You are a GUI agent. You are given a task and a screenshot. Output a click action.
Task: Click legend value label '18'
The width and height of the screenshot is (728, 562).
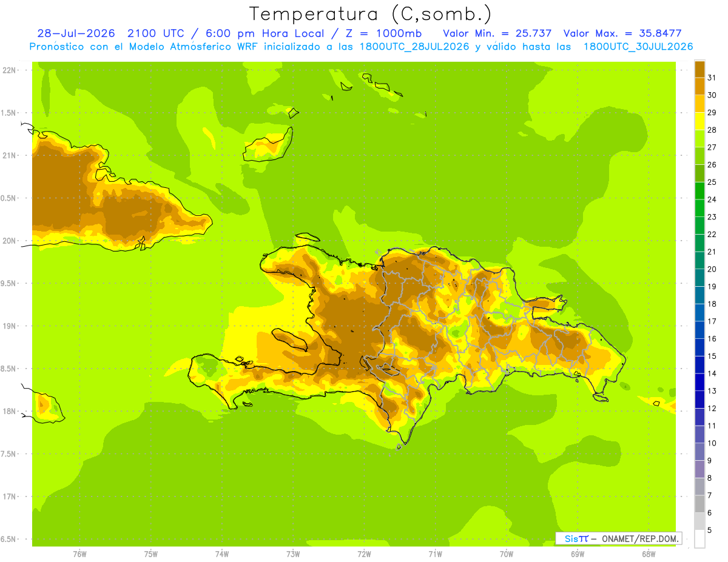(712, 304)
